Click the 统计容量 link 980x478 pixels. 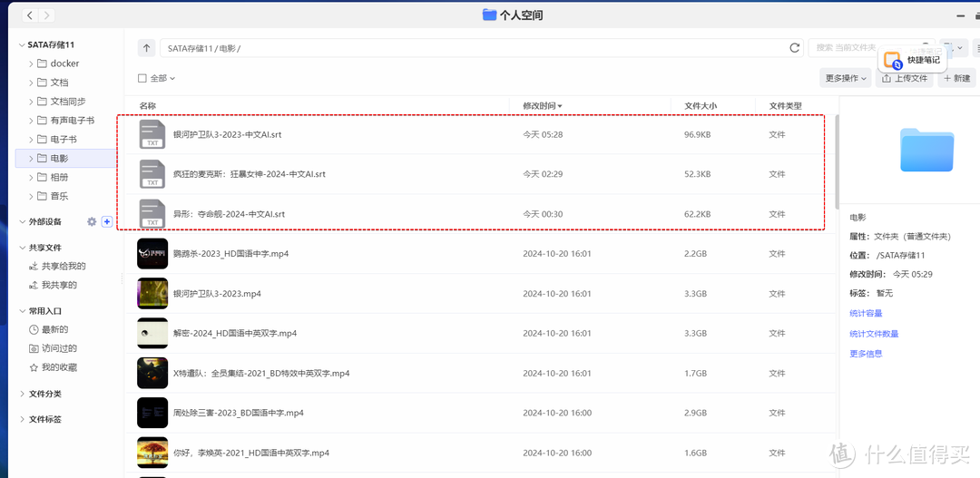(x=866, y=314)
